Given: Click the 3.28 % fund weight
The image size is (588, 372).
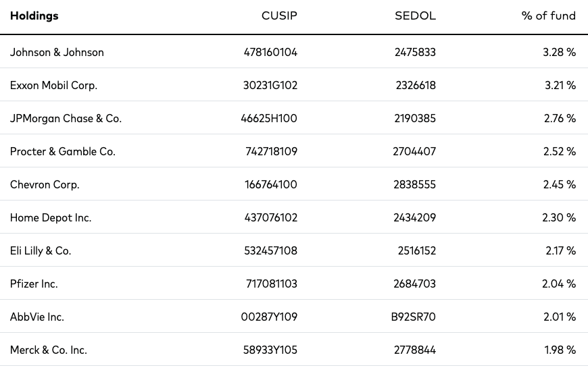Looking at the screenshot, I should [x=559, y=52].
